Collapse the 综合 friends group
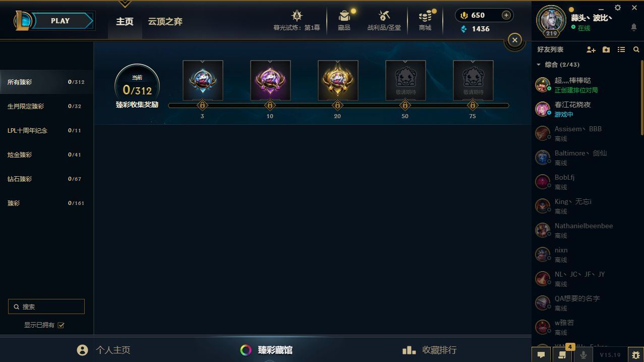The width and height of the screenshot is (644, 362). pos(539,65)
